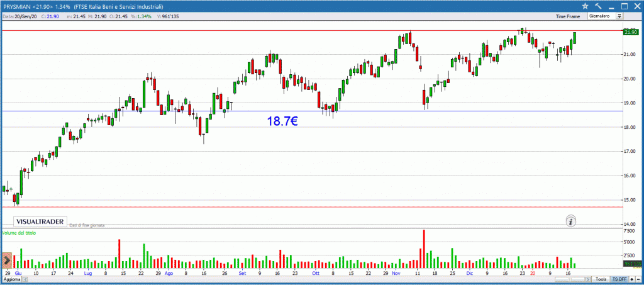644x285 pixels.
Task: Click the 'Nov' month marker on time axis
Action: (x=396, y=272)
